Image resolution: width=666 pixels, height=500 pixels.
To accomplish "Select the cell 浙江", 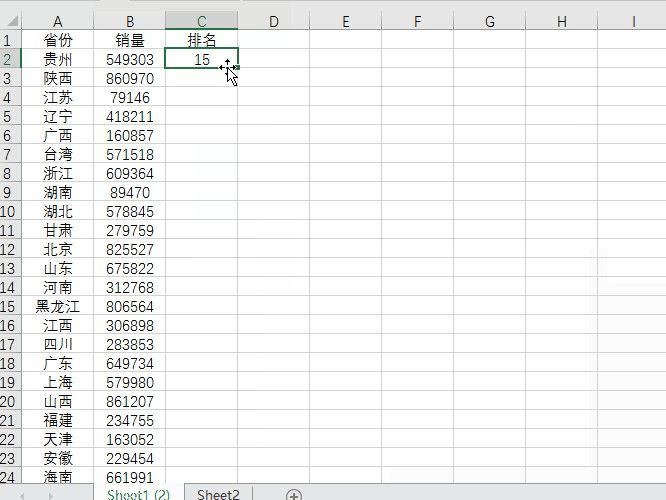I will (x=58, y=173).
